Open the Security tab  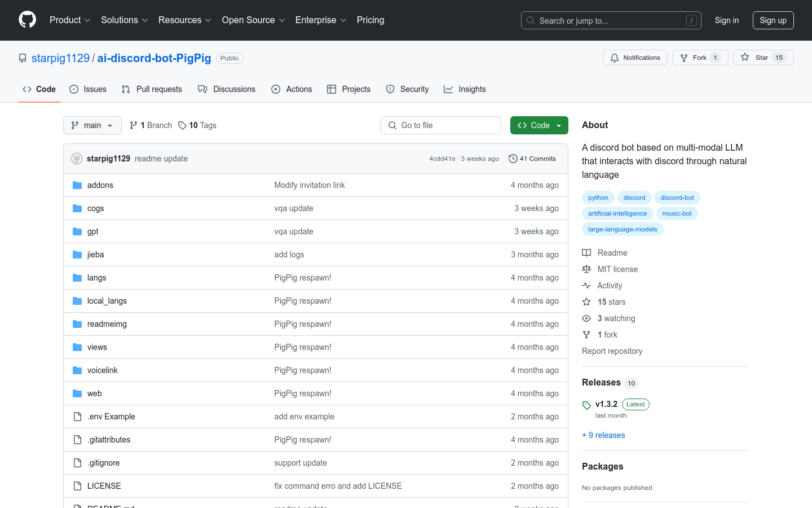pyautogui.click(x=407, y=89)
